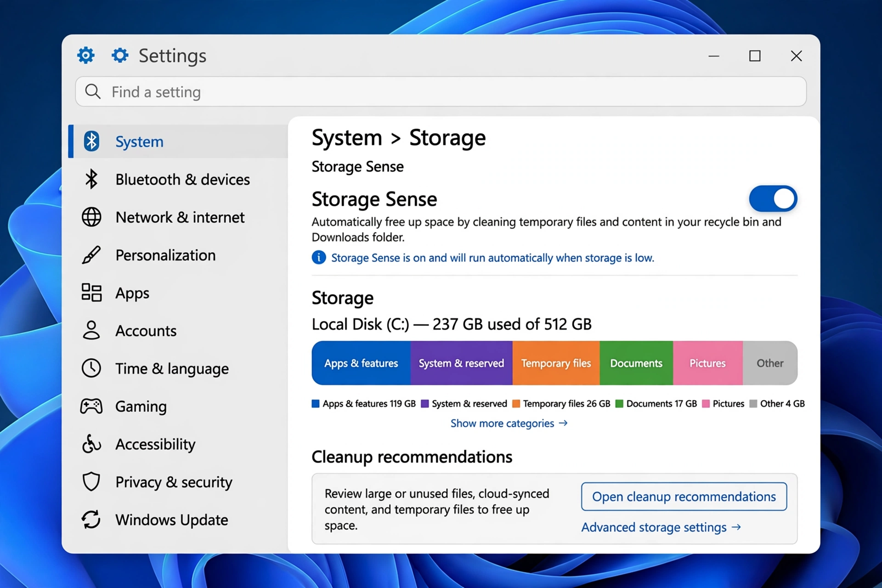The height and width of the screenshot is (588, 882).
Task: Click the Windows Update refresh icon
Action: pos(91,520)
